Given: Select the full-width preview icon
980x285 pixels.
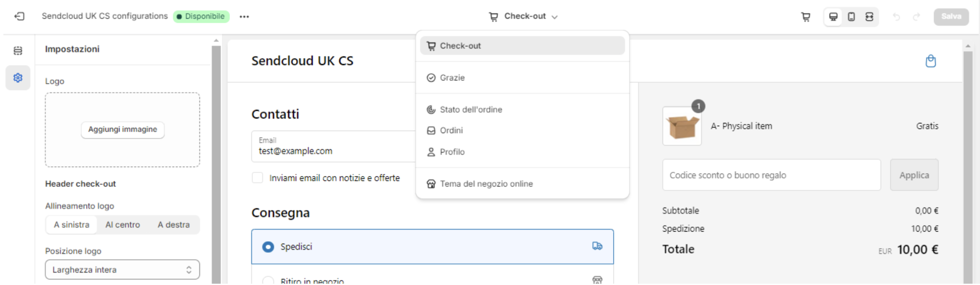Looking at the screenshot, I should pos(869,16).
